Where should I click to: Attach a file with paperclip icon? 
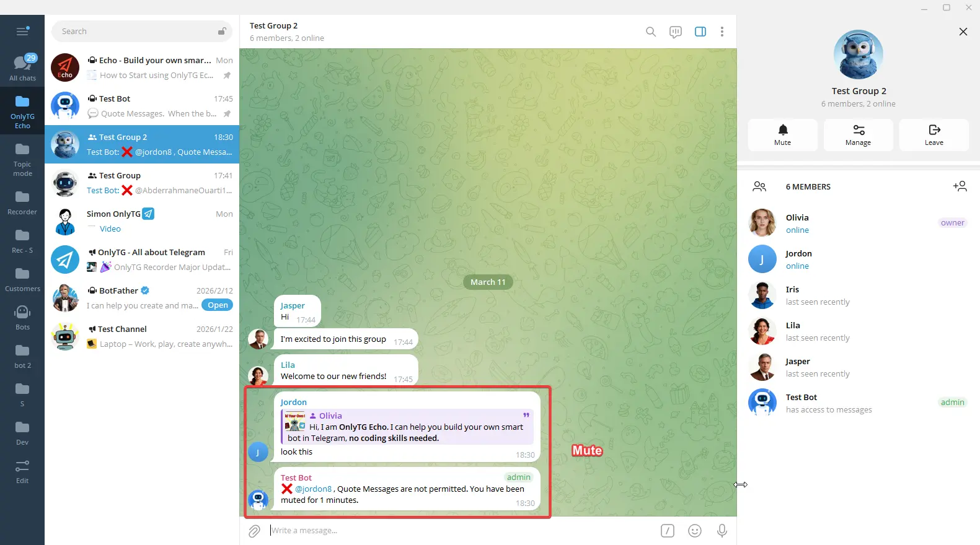point(254,531)
